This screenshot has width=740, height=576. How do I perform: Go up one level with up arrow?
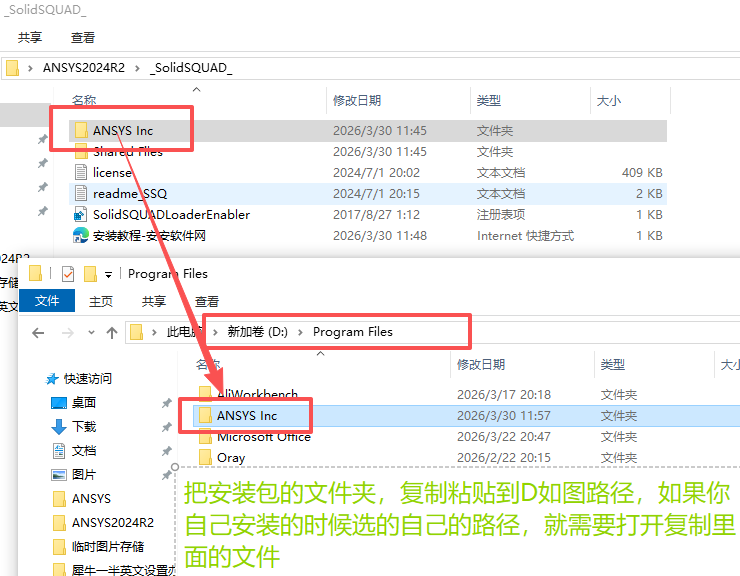112,333
